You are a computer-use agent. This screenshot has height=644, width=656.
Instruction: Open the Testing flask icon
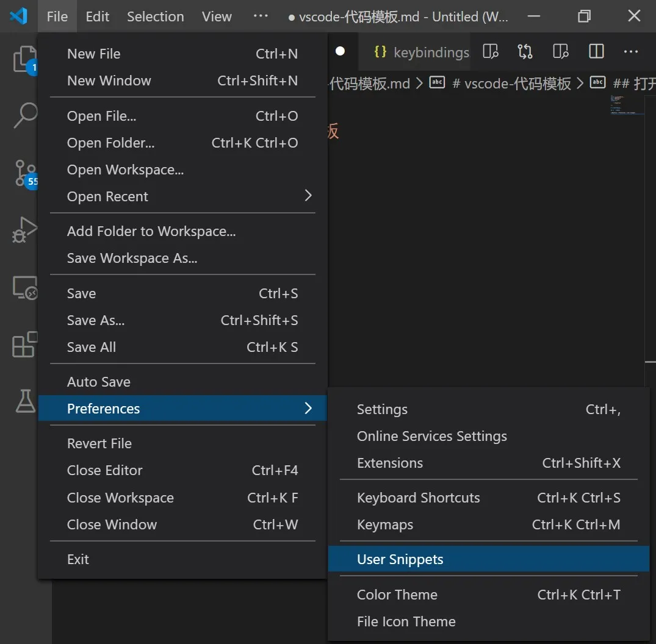pyautogui.click(x=25, y=401)
